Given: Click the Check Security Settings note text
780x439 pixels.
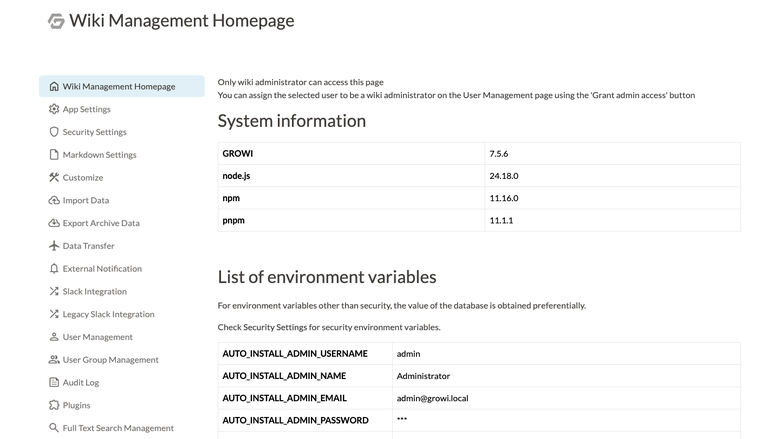Looking at the screenshot, I should [x=329, y=327].
